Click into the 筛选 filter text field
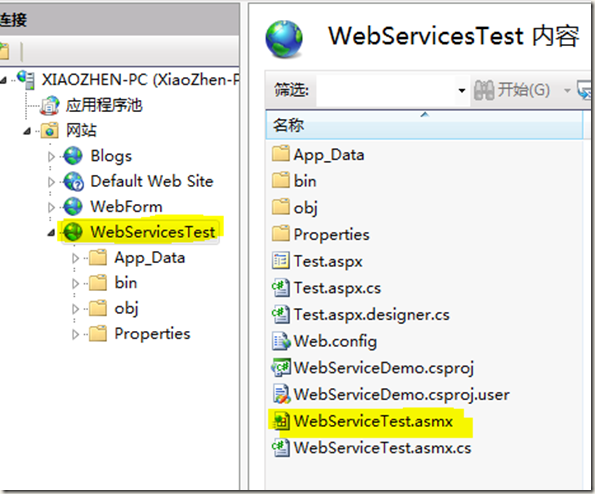This screenshot has width=595, height=494. tap(386, 90)
